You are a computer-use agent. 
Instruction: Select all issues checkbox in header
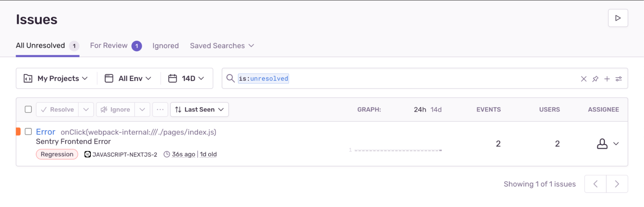tap(28, 109)
